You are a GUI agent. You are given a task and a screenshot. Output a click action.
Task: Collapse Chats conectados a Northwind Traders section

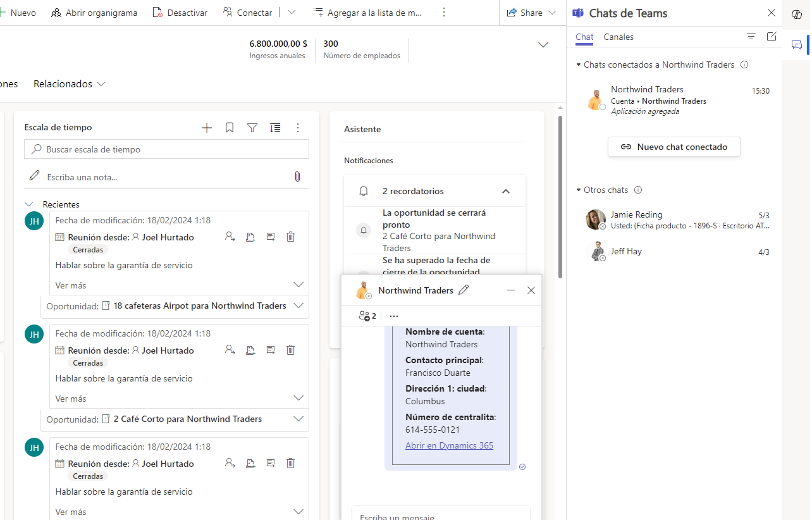(x=578, y=65)
